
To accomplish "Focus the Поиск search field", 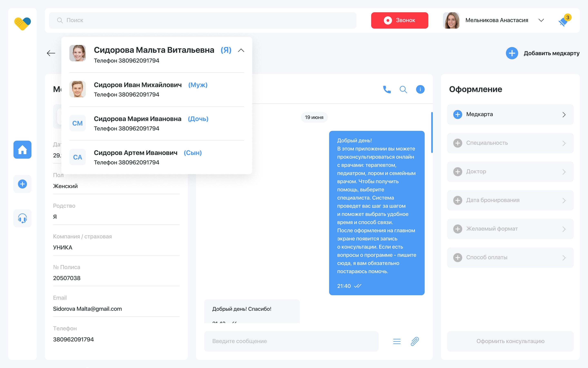I will click(203, 20).
